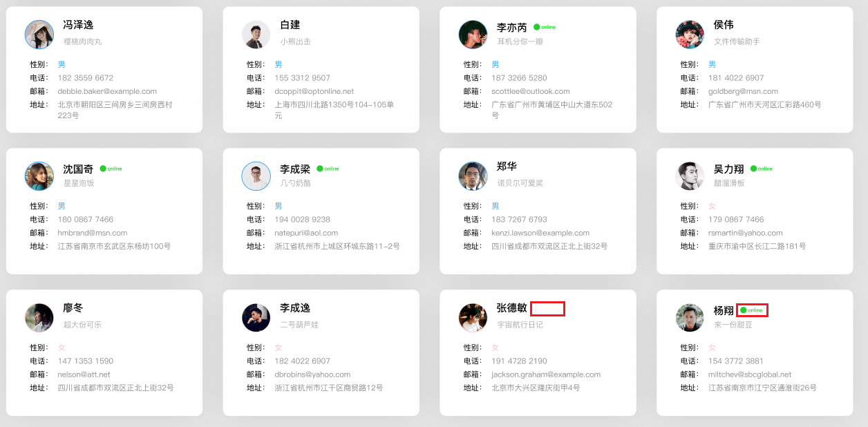Image resolution: width=868 pixels, height=427 pixels.
Task: Click 沈国奇's avatar
Action: [x=39, y=176]
